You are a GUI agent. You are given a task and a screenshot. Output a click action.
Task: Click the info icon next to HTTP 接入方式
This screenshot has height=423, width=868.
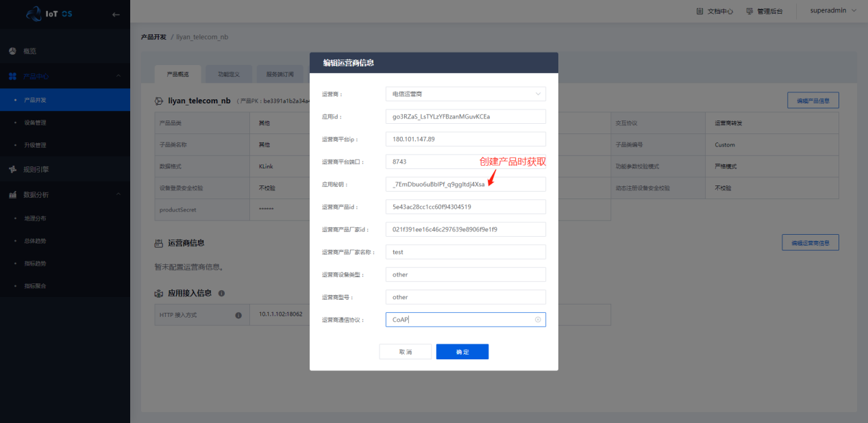coord(238,316)
